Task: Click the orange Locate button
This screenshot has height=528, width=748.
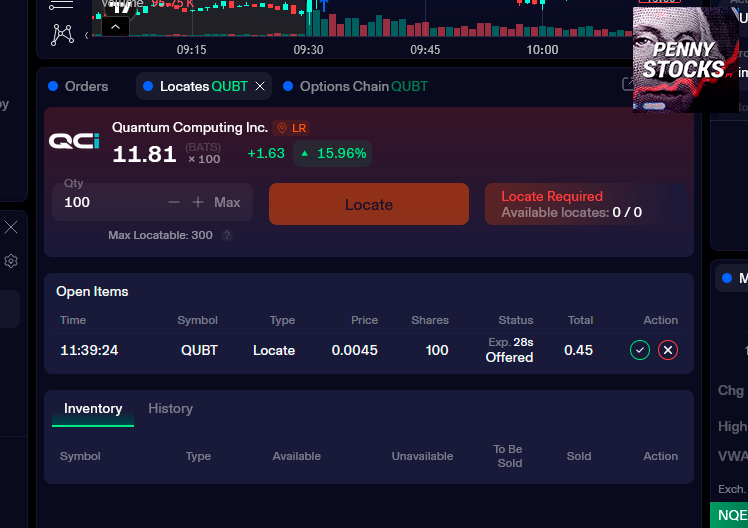Action: click(x=369, y=204)
